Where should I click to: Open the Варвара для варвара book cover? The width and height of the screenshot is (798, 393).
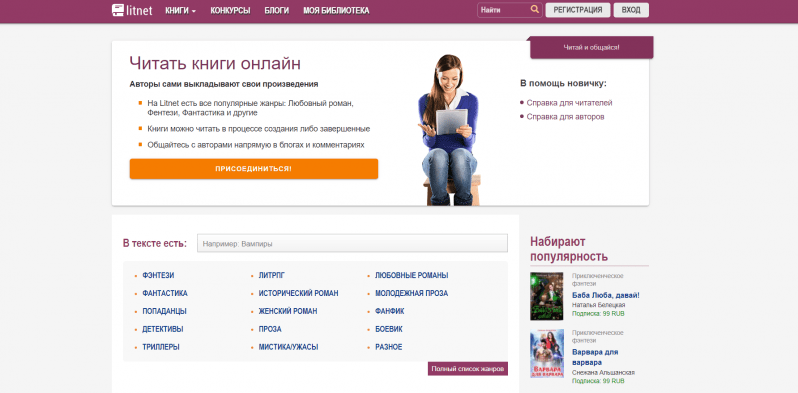[x=547, y=353]
